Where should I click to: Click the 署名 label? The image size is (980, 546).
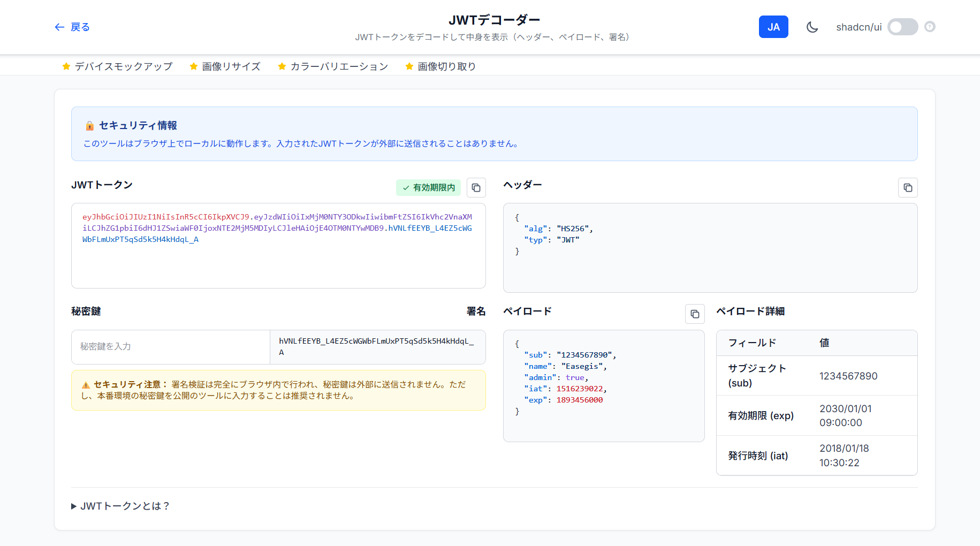point(476,312)
